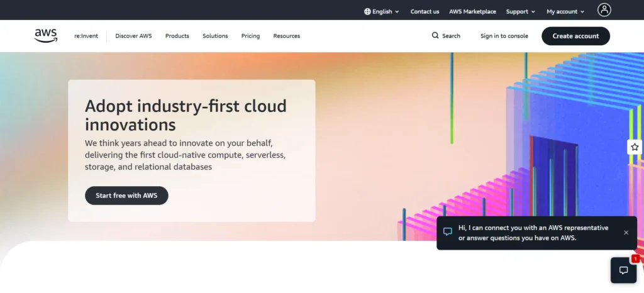Open the user profile icon
The height and width of the screenshot is (293, 644).
coord(604,10)
